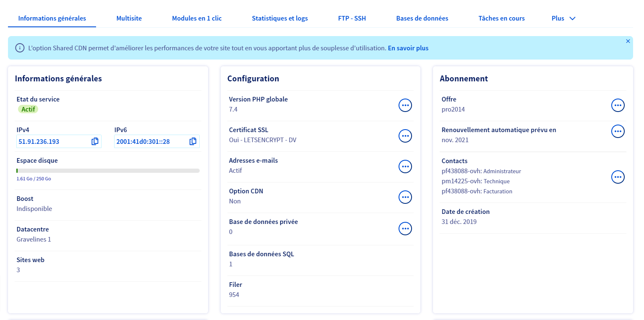Image resolution: width=644 pixels, height=320 pixels.
Task: Expand the Plus dropdown menu
Action: [563, 18]
